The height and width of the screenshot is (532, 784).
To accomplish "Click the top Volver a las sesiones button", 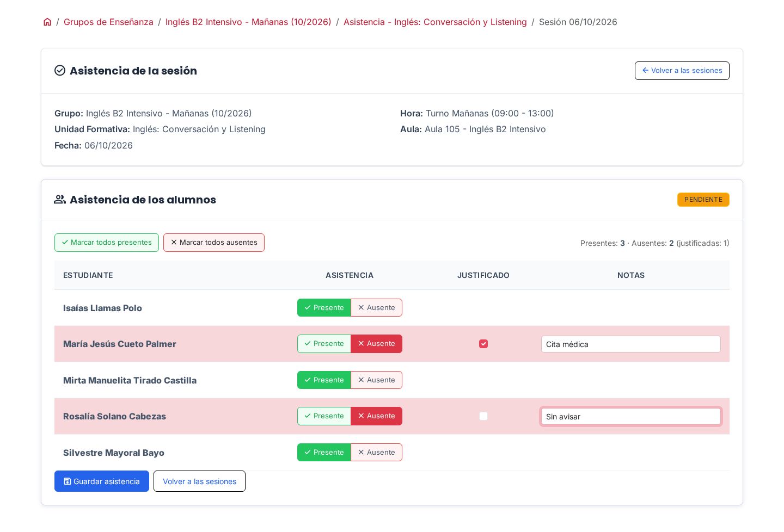I will point(682,71).
